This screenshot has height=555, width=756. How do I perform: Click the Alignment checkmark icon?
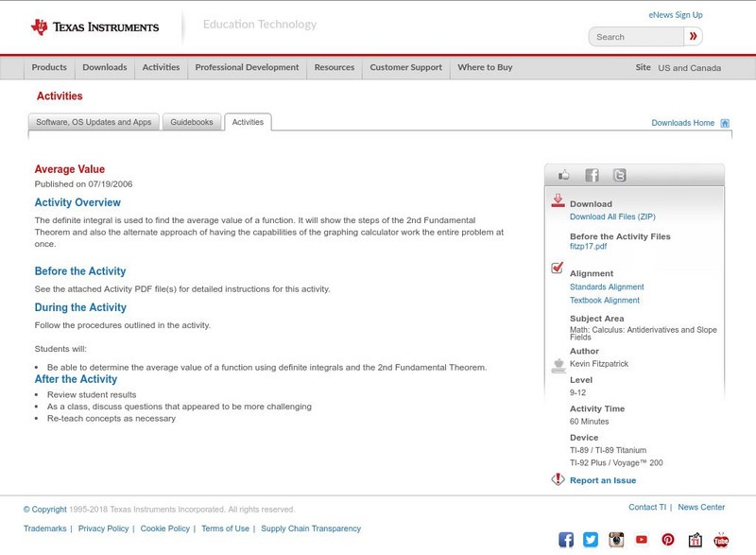pos(557,268)
